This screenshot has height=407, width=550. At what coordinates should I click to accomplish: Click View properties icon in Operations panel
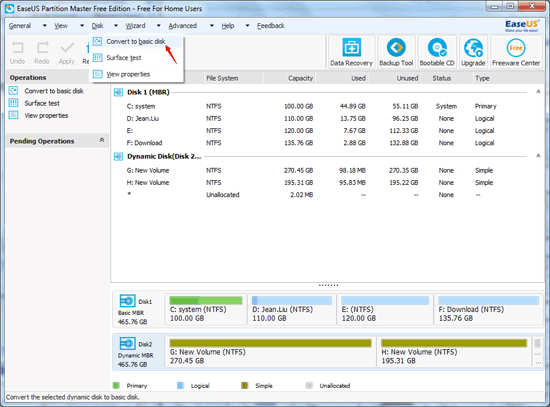(13, 115)
